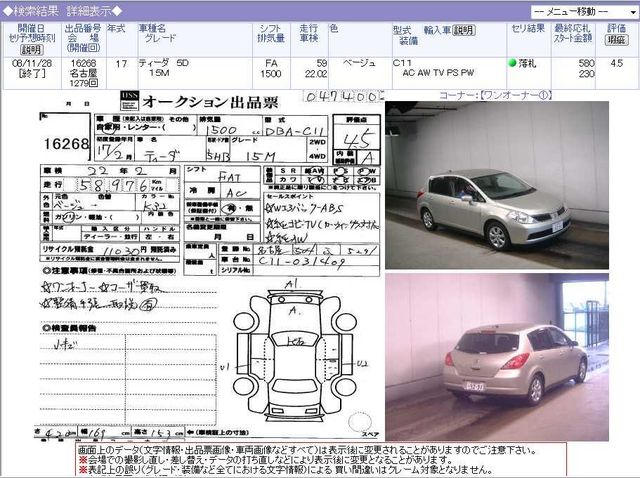640x478 pixels.
Task: Open the front view car photo
Action: click(x=497, y=185)
